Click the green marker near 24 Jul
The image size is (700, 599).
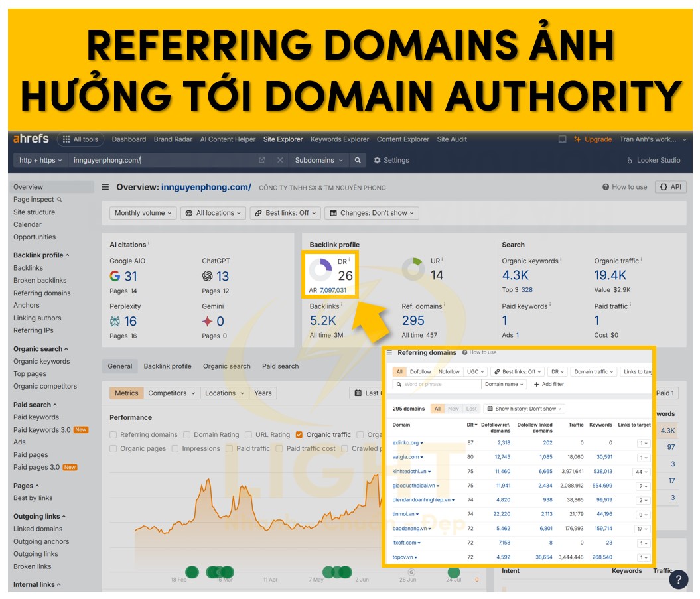click(x=454, y=572)
